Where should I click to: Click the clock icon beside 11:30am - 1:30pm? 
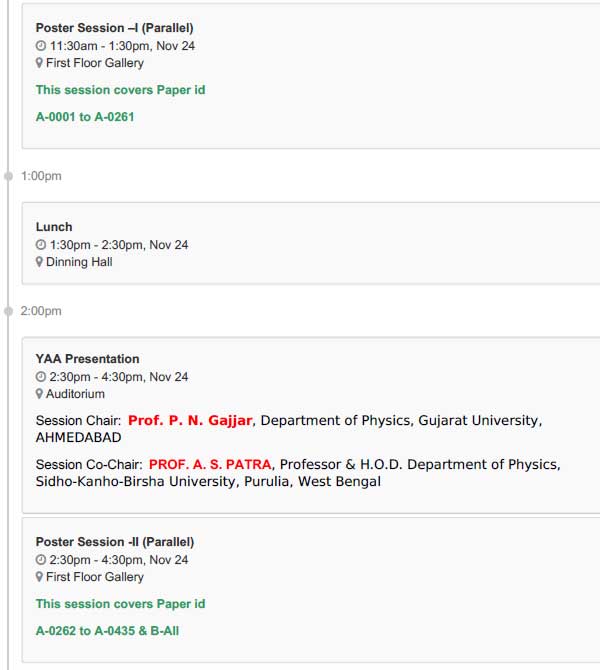(x=41, y=46)
